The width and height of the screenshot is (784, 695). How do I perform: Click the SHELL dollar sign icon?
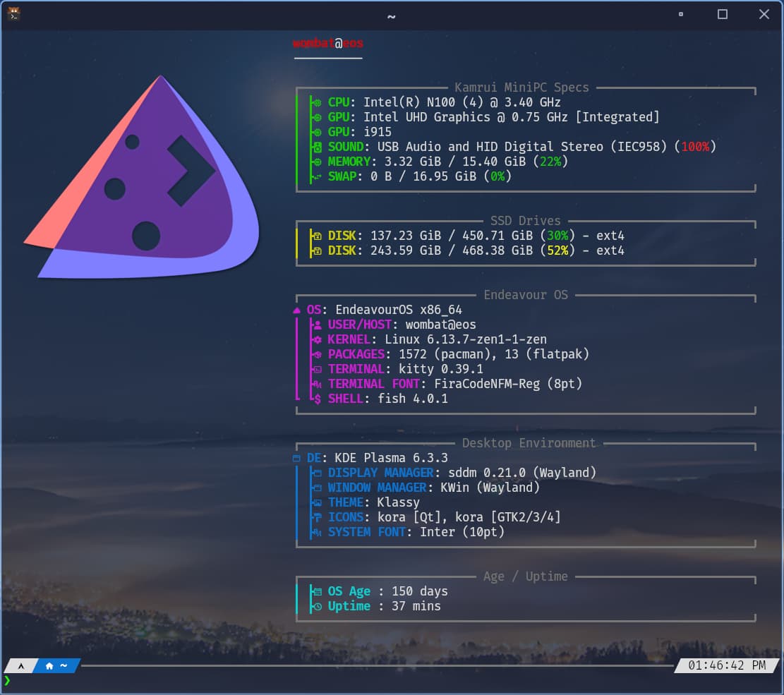click(317, 399)
